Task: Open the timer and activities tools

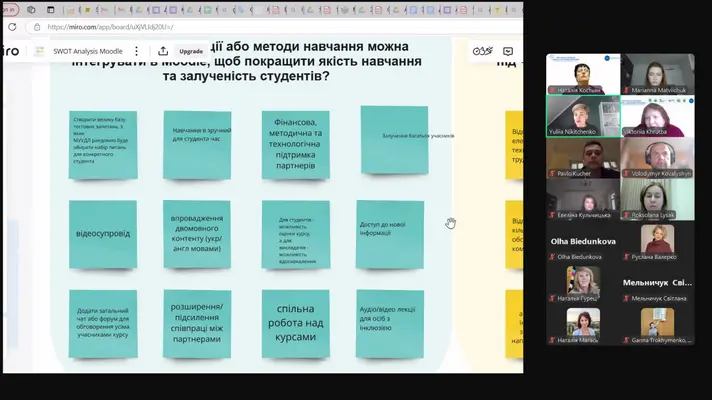Action: pos(482,51)
